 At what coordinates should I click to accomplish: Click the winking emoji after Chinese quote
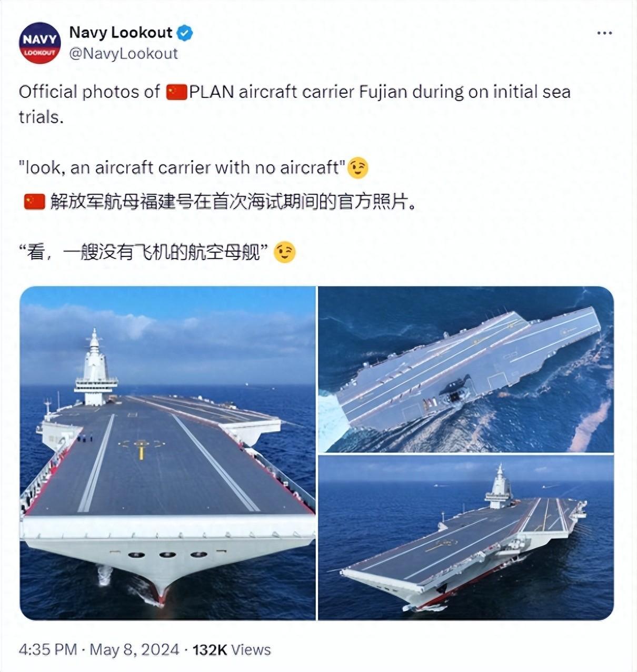tap(286, 252)
